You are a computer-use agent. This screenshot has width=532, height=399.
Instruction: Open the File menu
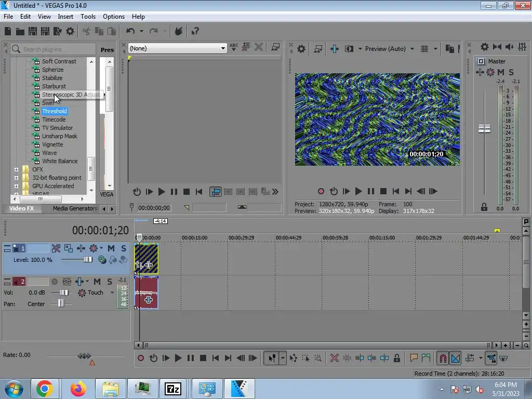click(8, 16)
